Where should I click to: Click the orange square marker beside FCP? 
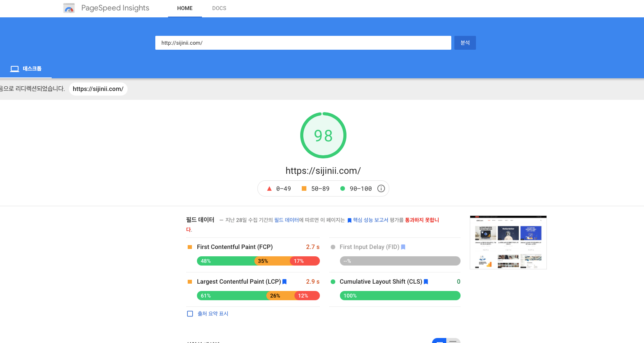pyautogui.click(x=190, y=247)
